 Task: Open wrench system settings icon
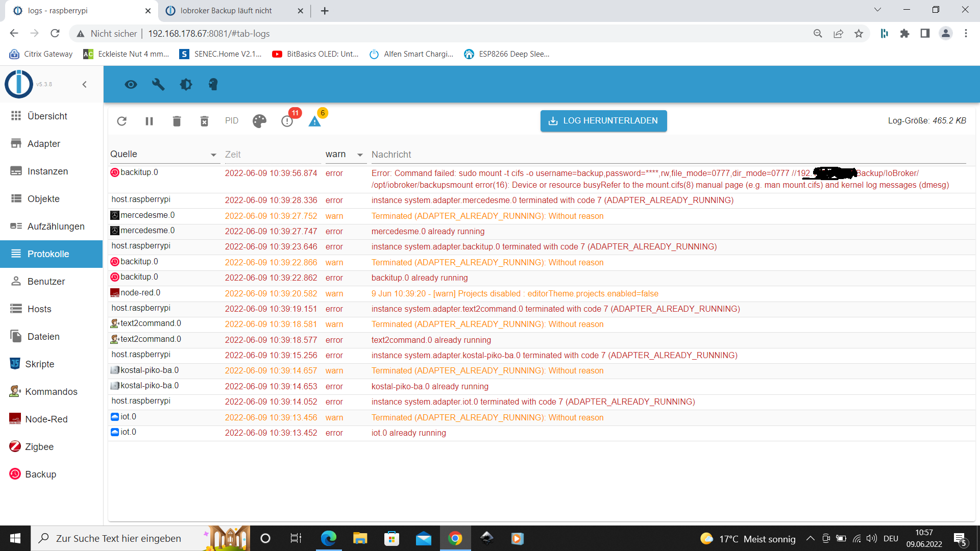[158, 85]
